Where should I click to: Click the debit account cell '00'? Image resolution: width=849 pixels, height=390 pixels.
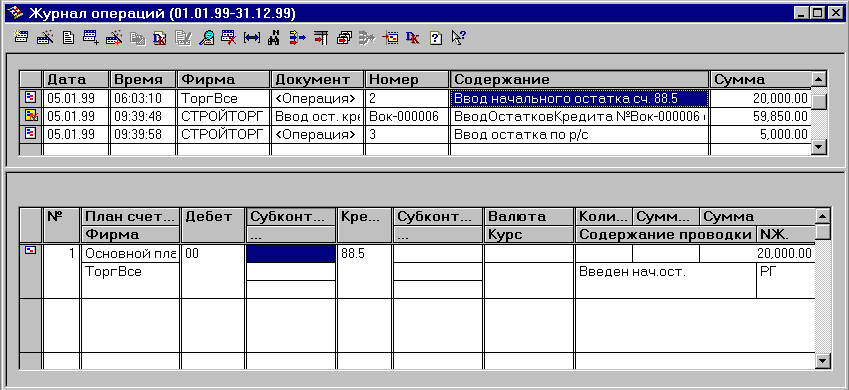point(213,271)
